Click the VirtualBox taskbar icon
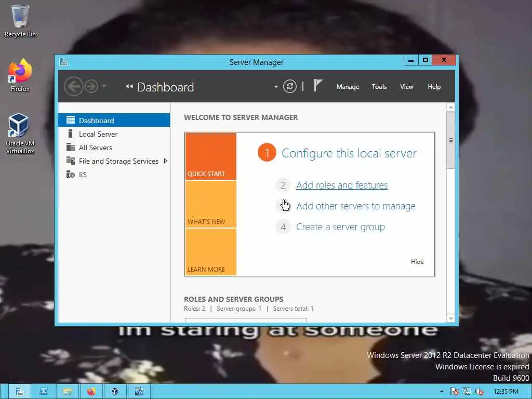The image size is (532, 399). (115, 392)
